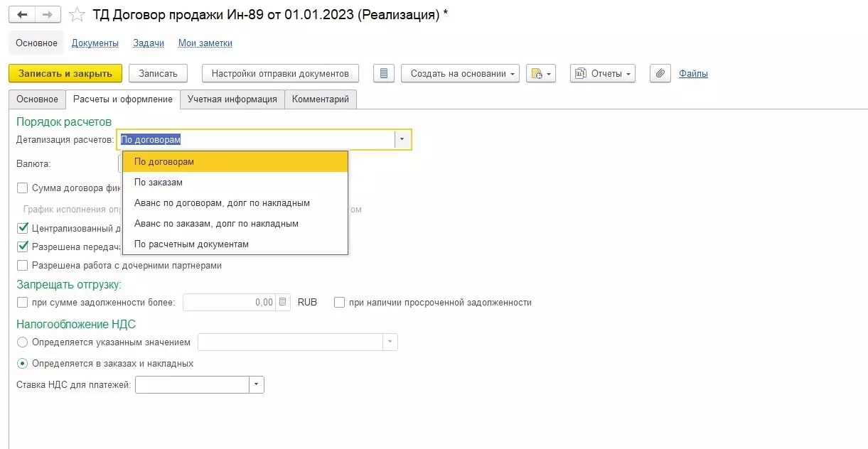Image resolution: width=868 pixels, height=449 pixels.
Task: Click the forward navigation arrow
Action: [x=47, y=15]
